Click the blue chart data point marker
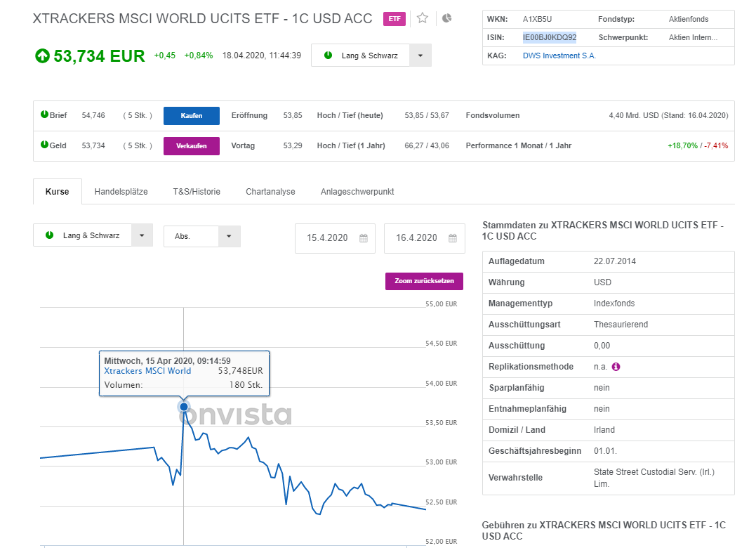Viewport: 756px width, 548px height. [184, 406]
